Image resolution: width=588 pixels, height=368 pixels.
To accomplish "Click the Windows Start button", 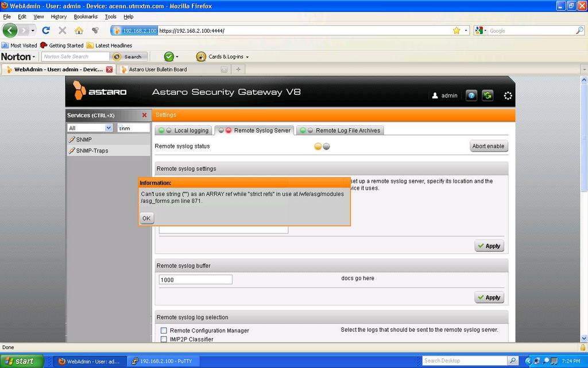I will (21, 361).
